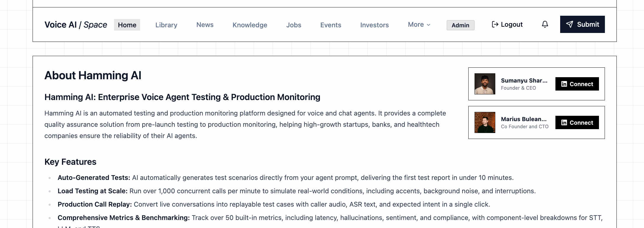Click Comprehensive Metrics & Benchmarking label
Viewport: 644px width, 228px height.
[124, 218]
